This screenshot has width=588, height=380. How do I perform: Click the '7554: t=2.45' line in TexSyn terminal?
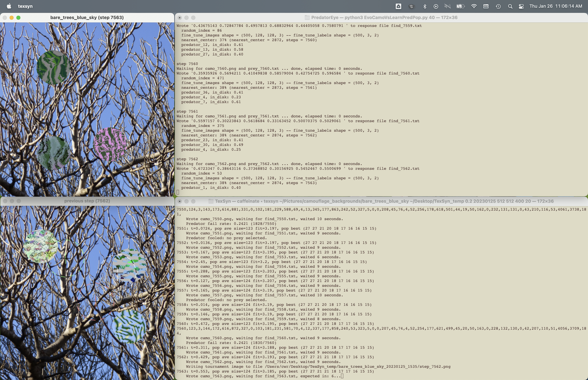pos(272,262)
